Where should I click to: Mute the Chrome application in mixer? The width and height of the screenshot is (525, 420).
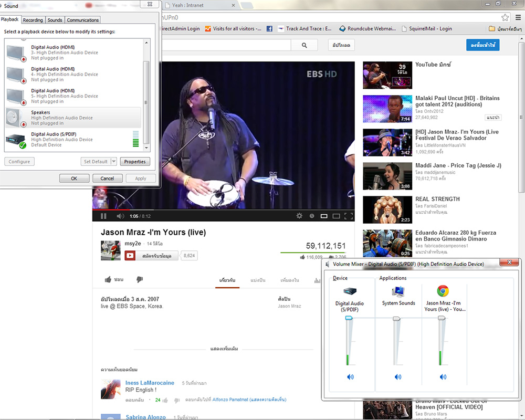click(443, 377)
